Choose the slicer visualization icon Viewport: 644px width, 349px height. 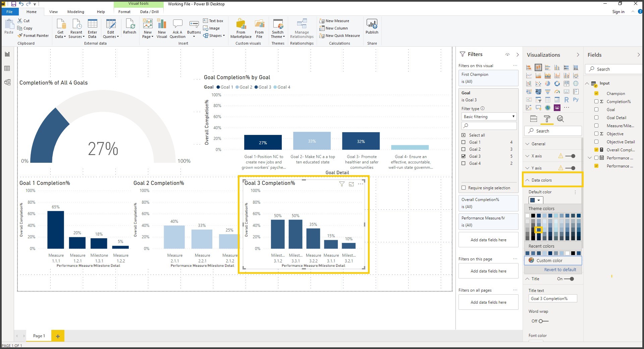538,99
